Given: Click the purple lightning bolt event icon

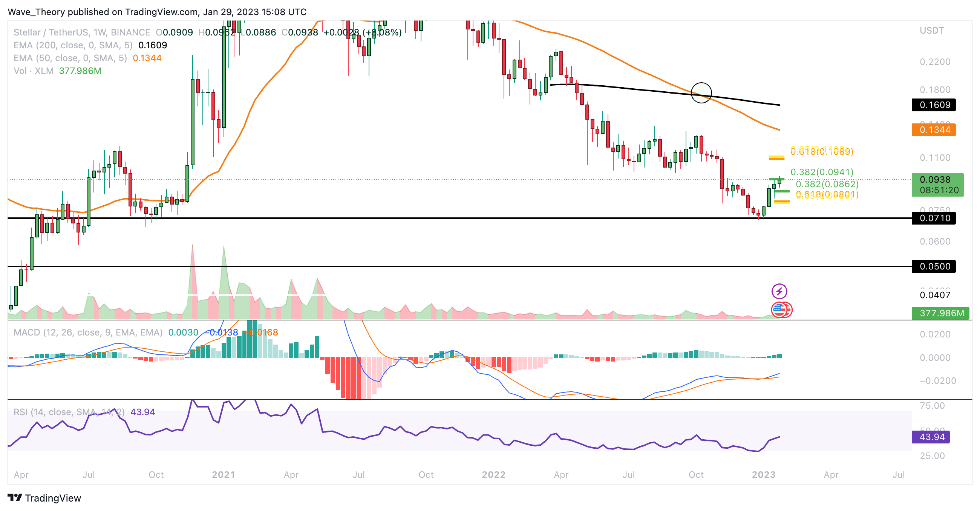Looking at the screenshot, I should (x=779, y=291).
